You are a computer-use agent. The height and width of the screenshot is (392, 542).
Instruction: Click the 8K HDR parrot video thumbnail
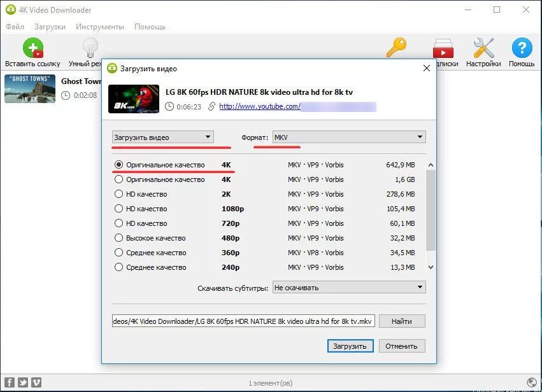point(134,99)
